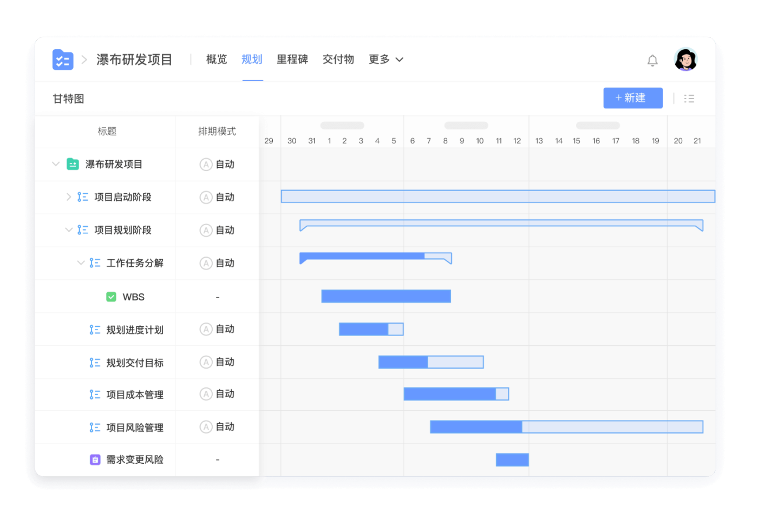Switch to the 概览 tab
Viewport: 758px width, 532px height.
[216, 60]
